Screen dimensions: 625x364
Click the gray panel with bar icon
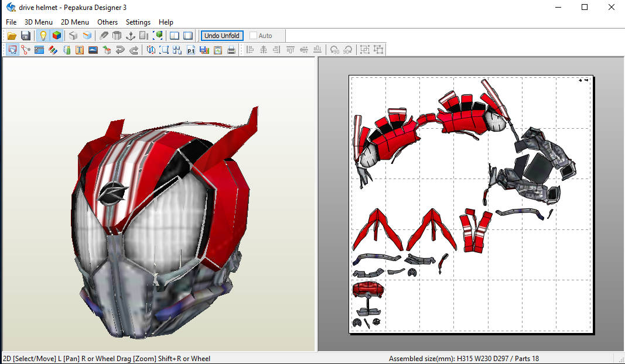coord(144,36)
